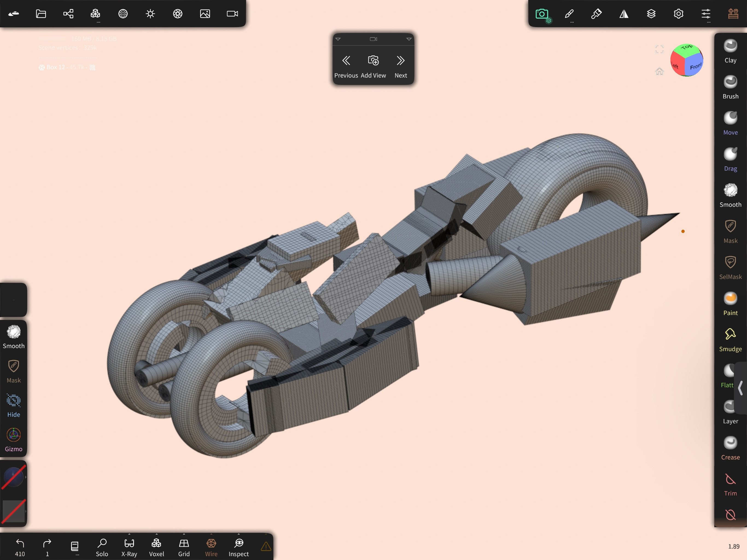Open the disabled alpha texture swatch
The width and height of the screenshot is (747, 560).
pyautogui.click(x=13, y=511)
